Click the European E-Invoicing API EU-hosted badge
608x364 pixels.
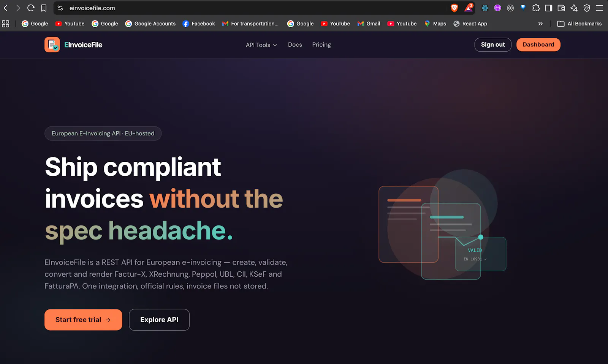pos(103,134)
